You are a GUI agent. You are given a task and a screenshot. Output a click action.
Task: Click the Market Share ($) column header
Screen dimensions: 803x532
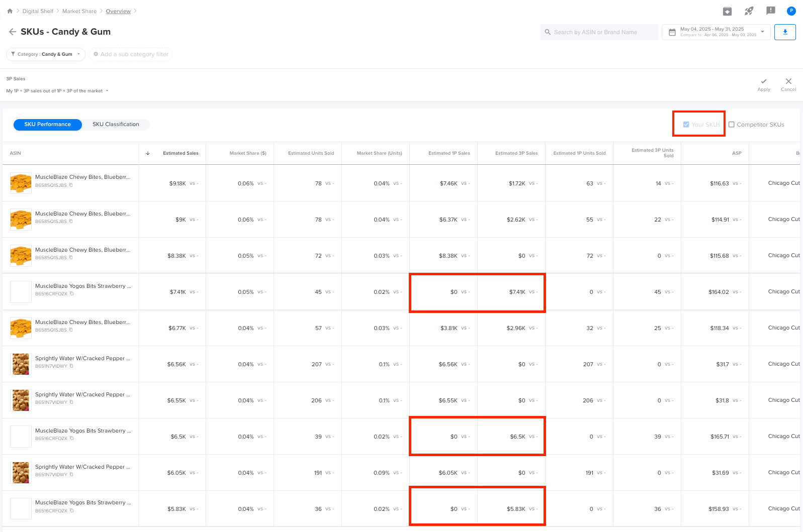[248, 153]
